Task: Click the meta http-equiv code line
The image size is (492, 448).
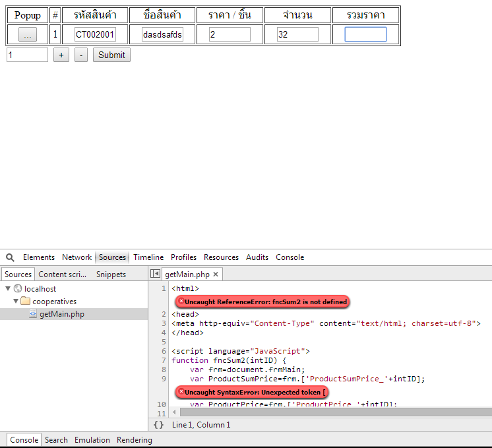Action: (x=326, y=323)
